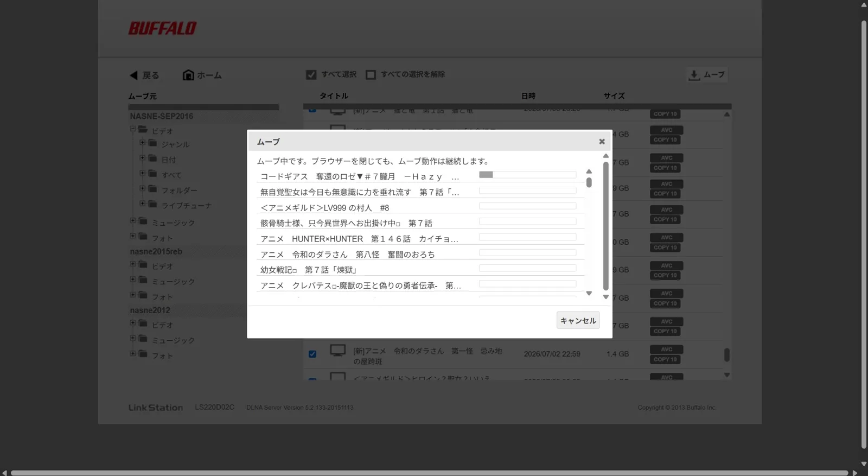868x476 pixels.
Task: Expand the すべて folder
Action: pos(142,173)
